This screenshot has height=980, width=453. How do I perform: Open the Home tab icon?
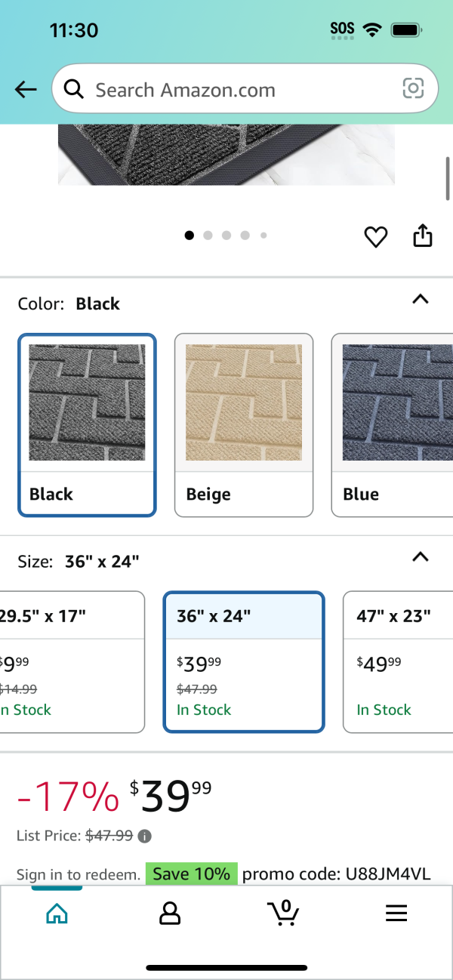pyautogui.click(x=57, y=914)
